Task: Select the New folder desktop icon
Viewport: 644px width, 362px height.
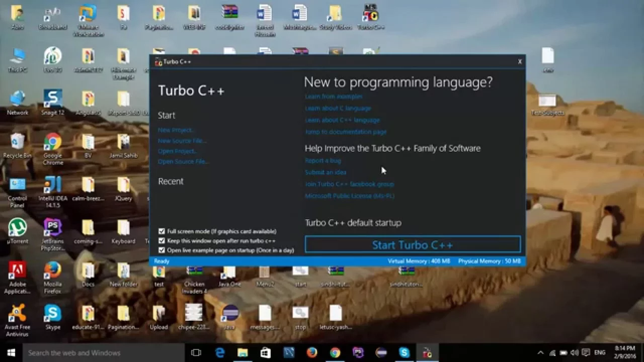Action: (123, 274)
